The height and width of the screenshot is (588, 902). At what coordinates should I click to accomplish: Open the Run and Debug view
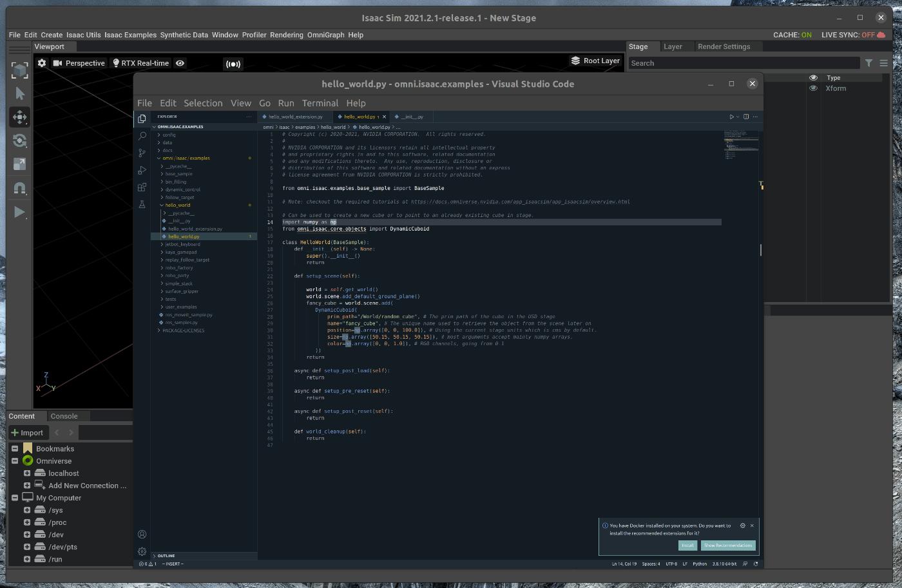coord(142,170)
